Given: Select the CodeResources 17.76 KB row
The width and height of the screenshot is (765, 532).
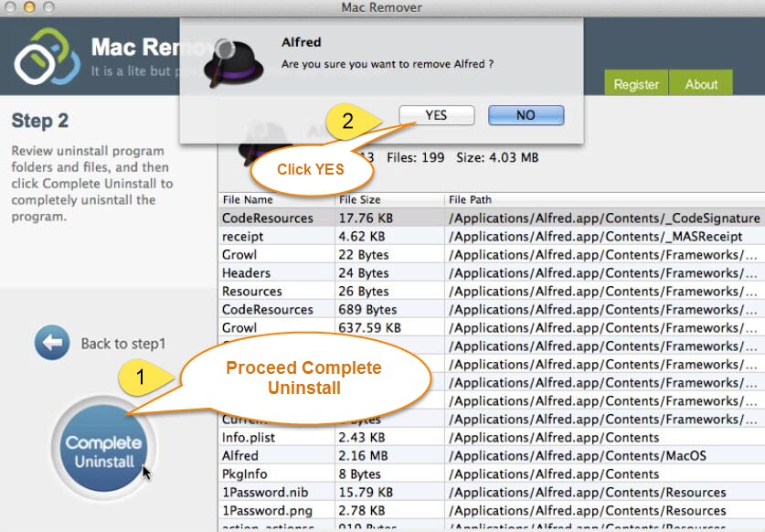Looking at the screenshot, I should point(492,218).
